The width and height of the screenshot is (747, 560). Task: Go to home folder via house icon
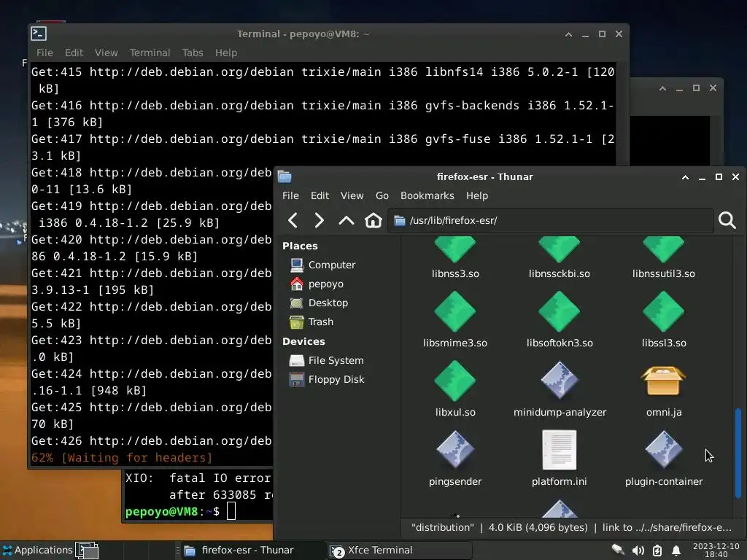[x=373, y=220]
